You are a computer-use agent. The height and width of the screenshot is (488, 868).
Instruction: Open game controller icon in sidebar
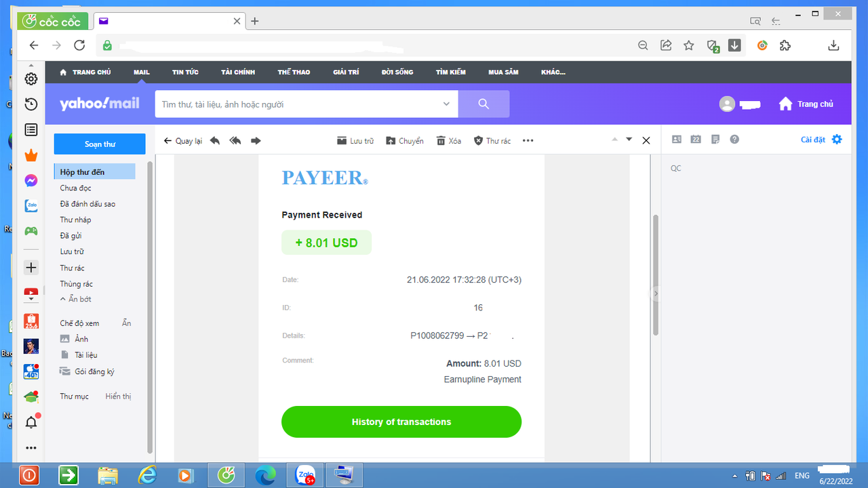point(31,230)
